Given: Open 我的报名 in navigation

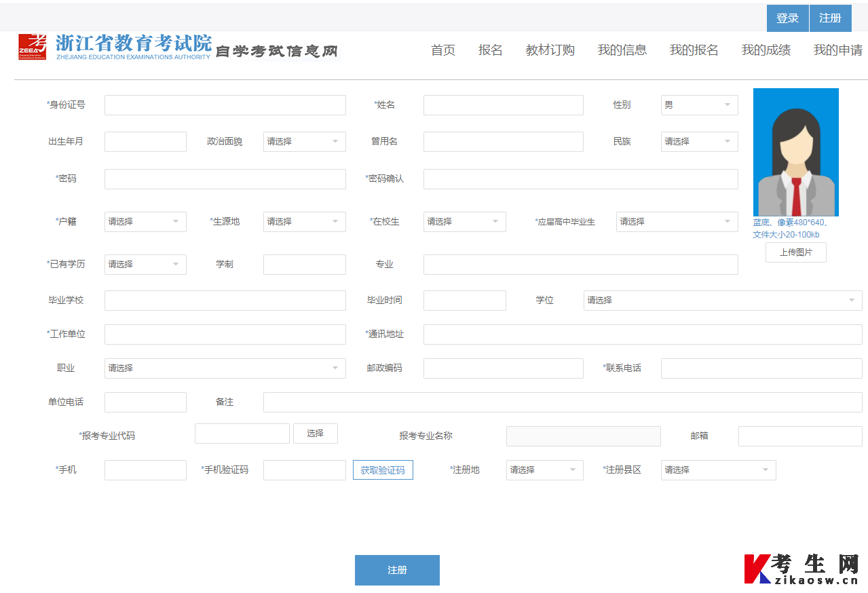Looking at the screenshot, I should point(694,50).
